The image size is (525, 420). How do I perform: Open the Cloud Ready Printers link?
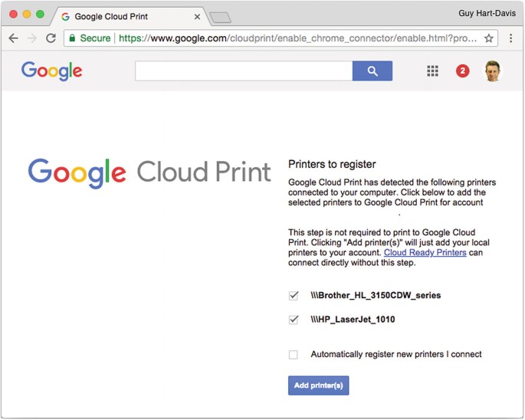425,252
